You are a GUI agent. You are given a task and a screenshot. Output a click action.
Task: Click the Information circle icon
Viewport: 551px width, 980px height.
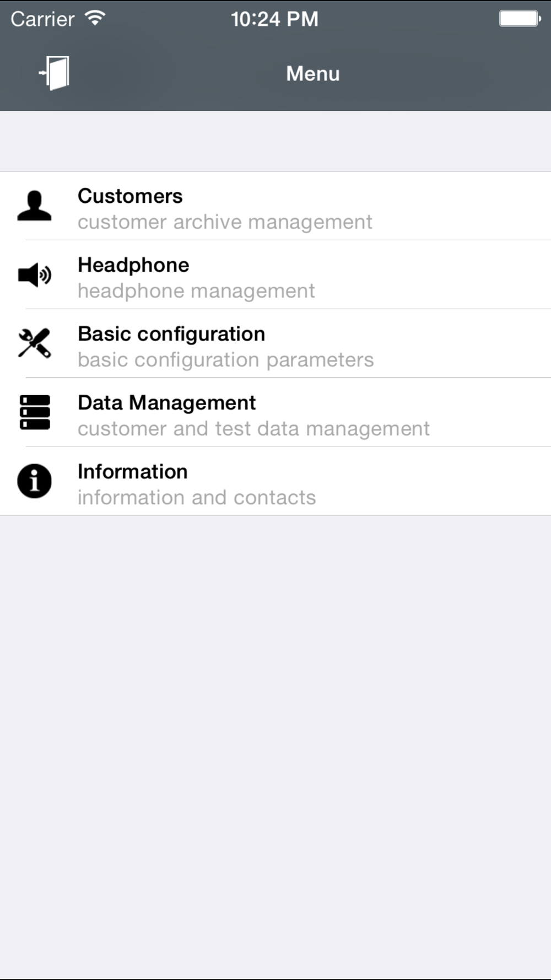[x=34, y=481]
